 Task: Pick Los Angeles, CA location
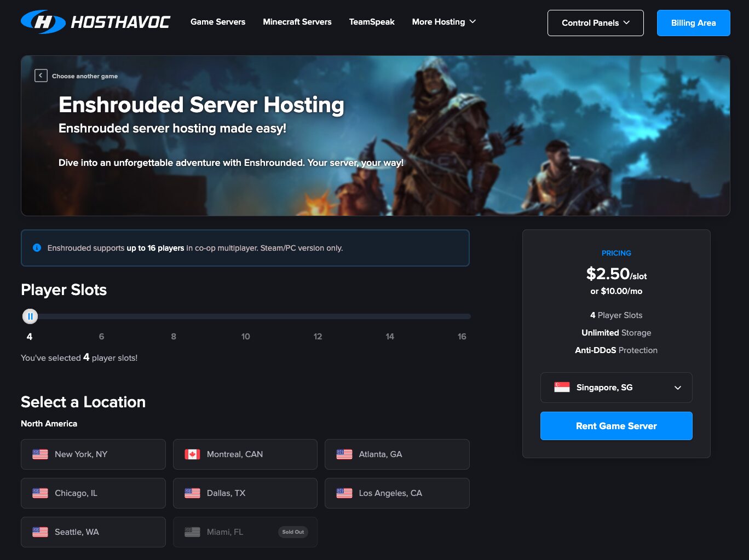(x=397, y=493)
